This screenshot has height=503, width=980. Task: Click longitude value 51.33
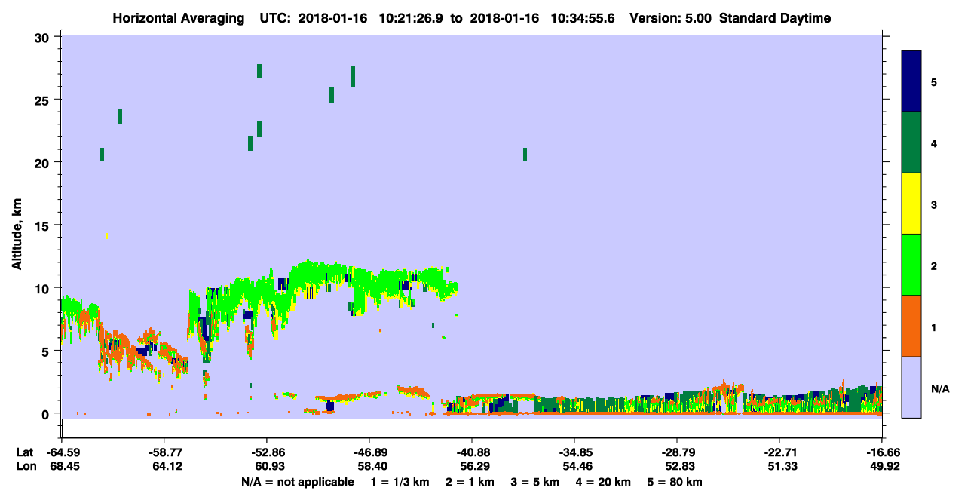pyautogui.click(x=782, y=467)
